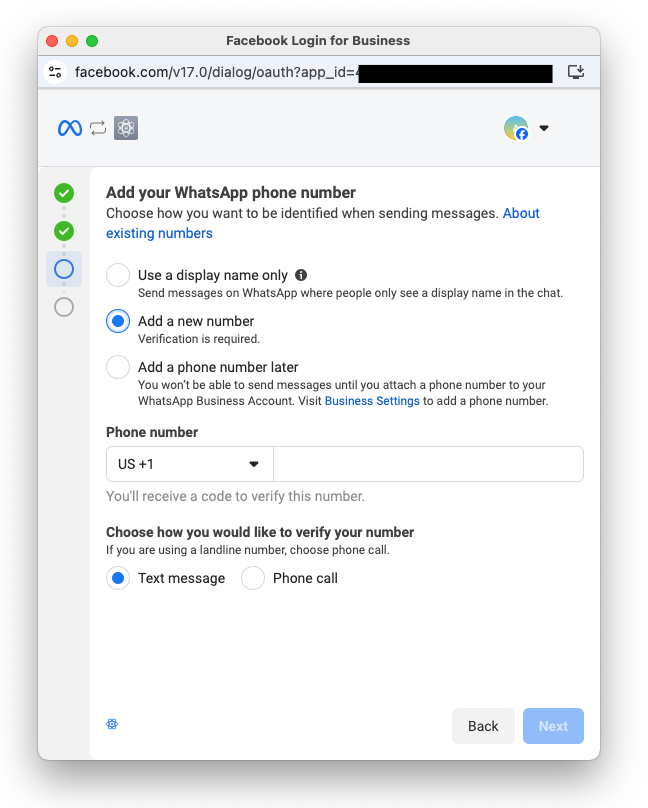Click the facebook.com URL in address bar

click(215, 72)
